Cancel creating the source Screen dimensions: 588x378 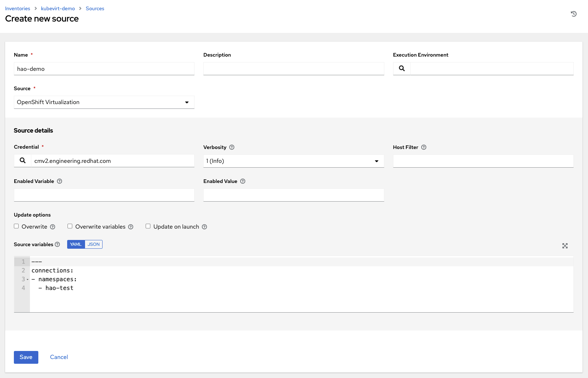coord(59,357)
